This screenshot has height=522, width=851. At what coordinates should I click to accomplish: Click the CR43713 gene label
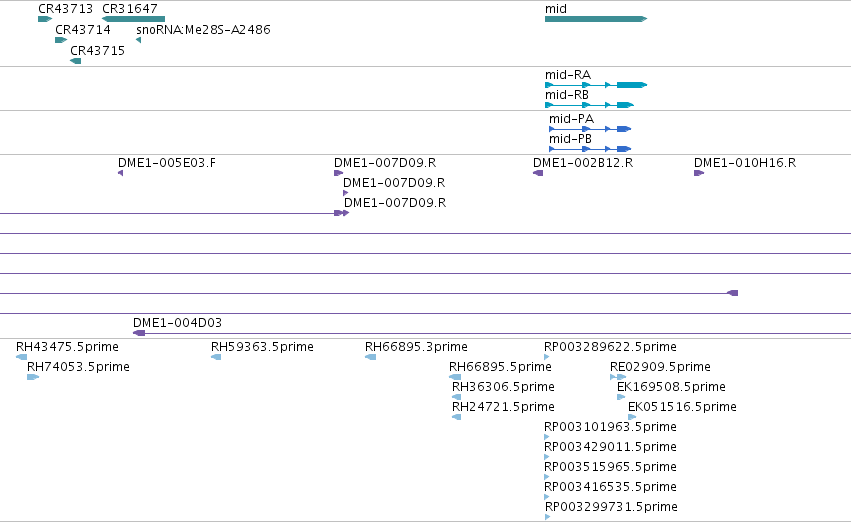point(66,9)
